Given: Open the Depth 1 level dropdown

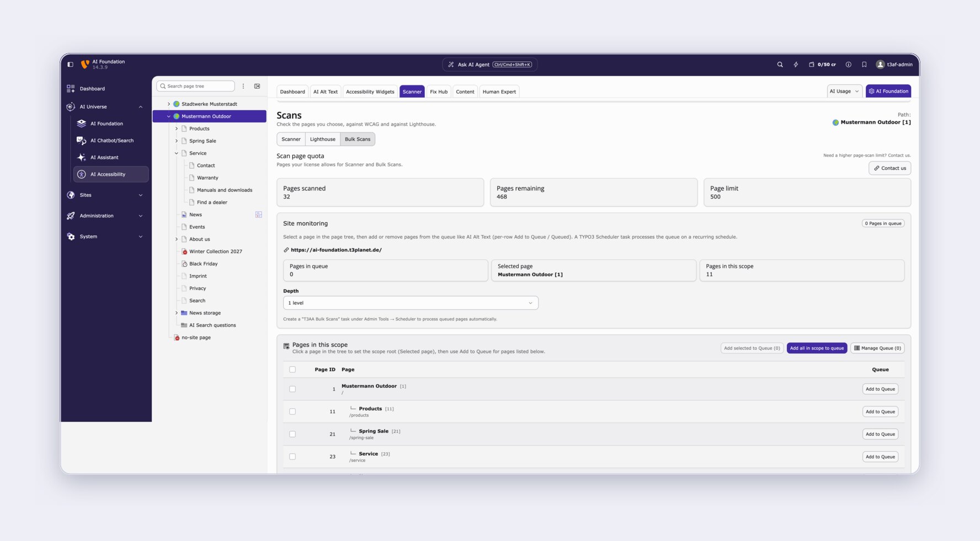Looking at the screenshot, I should (411, 303).
